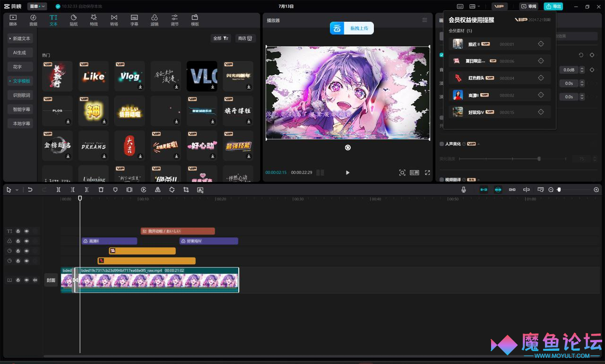605x364 pixels.
Task: Click the preview rotation handle
Action: point(348,147)
